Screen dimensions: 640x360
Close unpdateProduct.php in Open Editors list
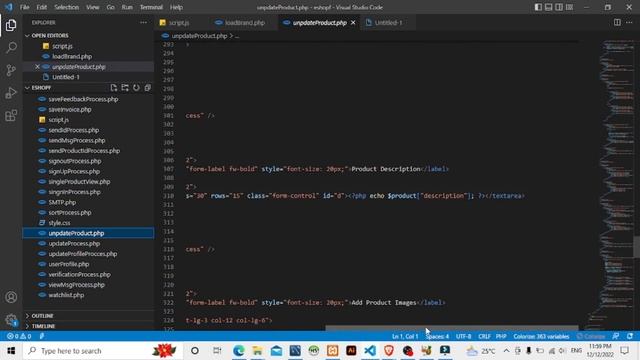(x=38, y=67)
